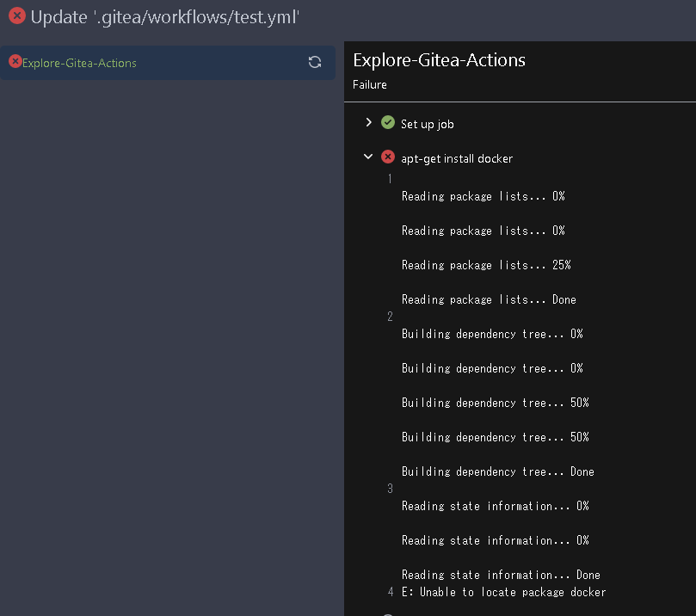Click the 'Reading state information... Done' log line
This screenshot has width=696, height=616.
pos(501,576)
